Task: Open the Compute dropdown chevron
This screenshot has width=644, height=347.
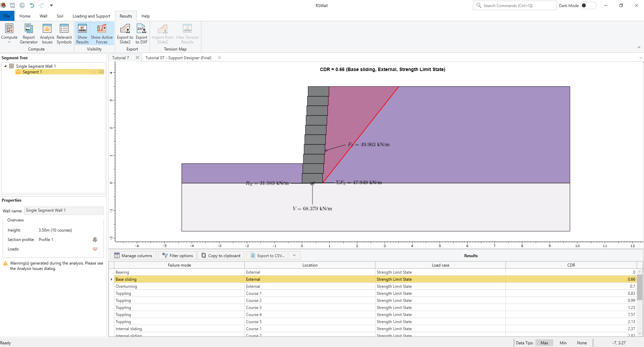Action: 9,42
